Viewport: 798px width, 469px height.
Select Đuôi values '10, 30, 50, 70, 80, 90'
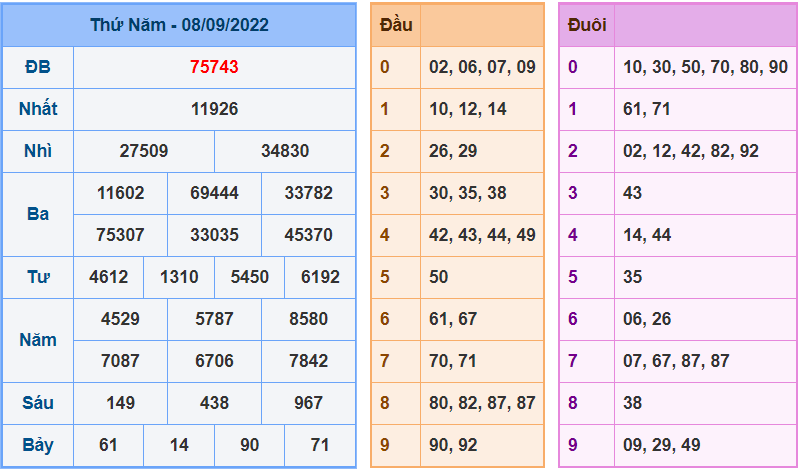(705, 67)
